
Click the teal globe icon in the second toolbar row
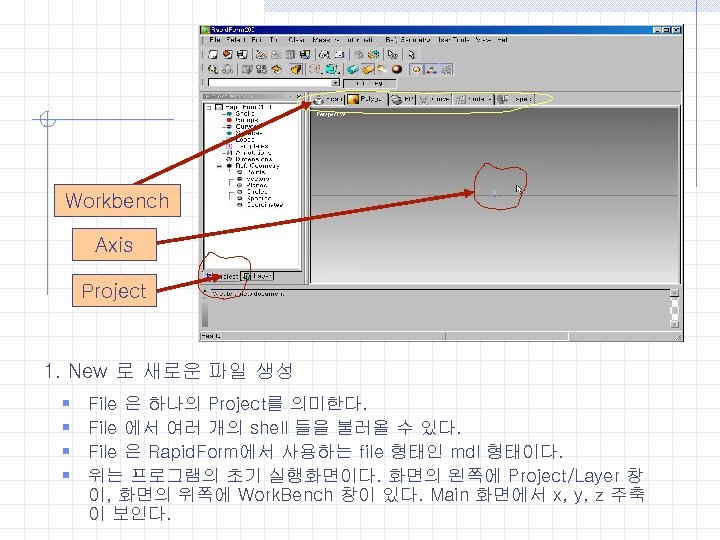pyautogui.click(x=330, y=69)
